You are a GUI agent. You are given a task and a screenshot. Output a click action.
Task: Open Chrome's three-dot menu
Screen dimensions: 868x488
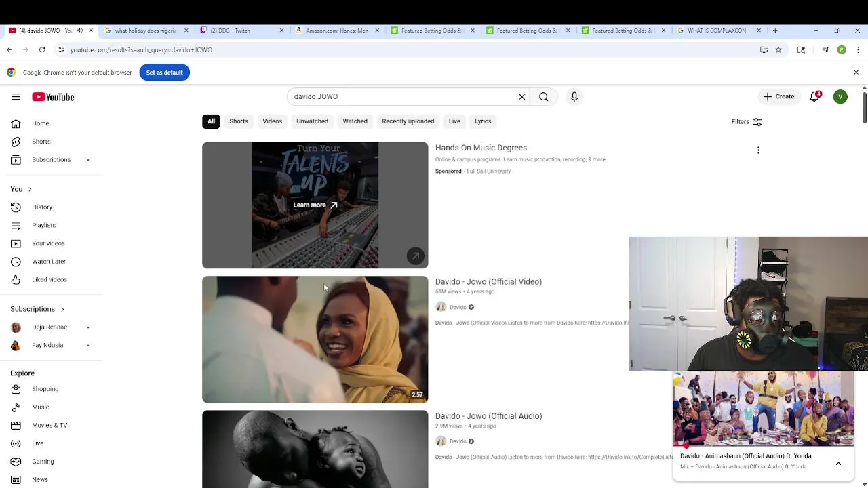coord(858,49)
